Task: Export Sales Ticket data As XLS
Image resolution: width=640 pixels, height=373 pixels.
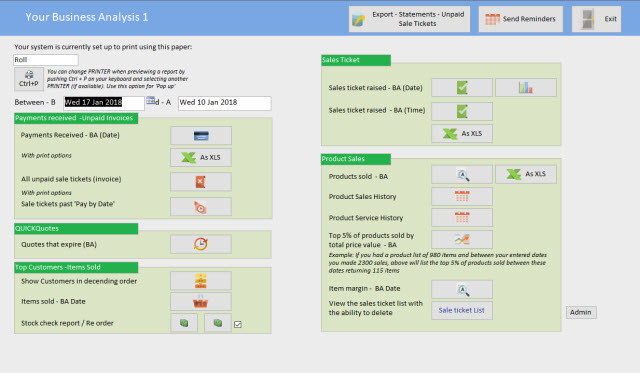Action: (x=462, y=134)
